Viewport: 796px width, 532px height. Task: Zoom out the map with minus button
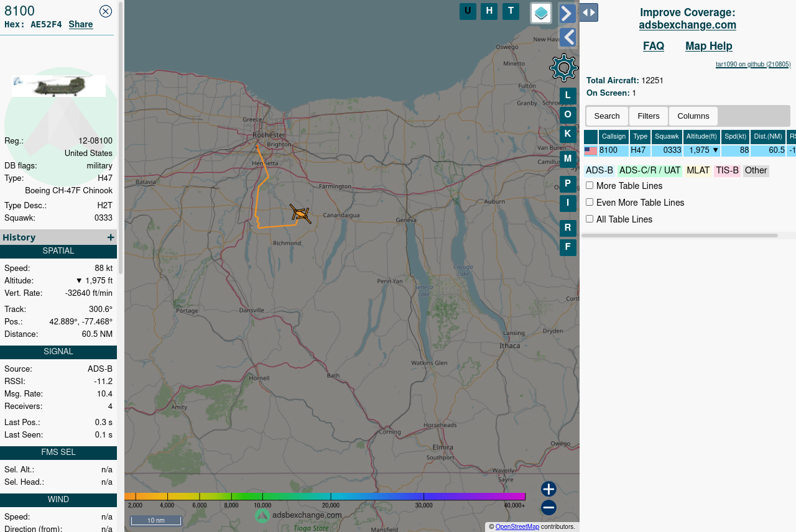[x=548, y=508]
